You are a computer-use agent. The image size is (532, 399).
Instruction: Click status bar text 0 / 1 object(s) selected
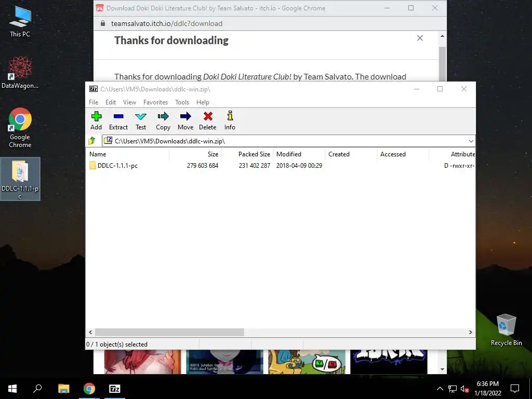117,344
